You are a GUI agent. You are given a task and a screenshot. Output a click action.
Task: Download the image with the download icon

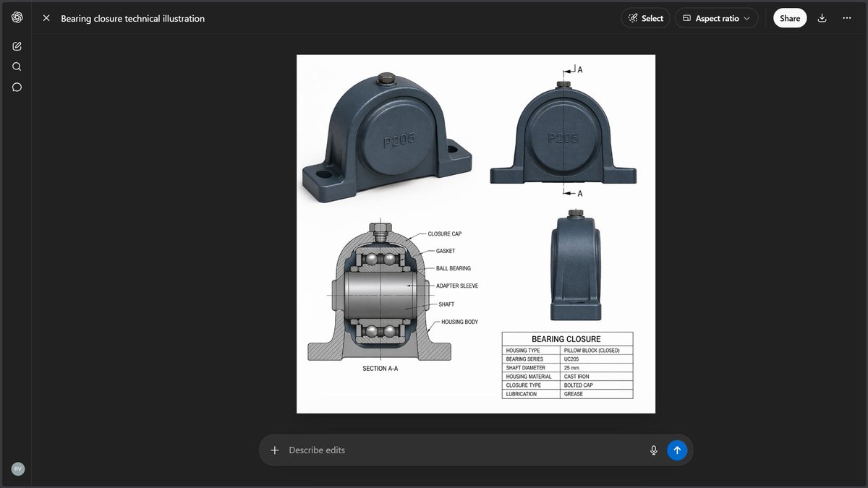822,18
